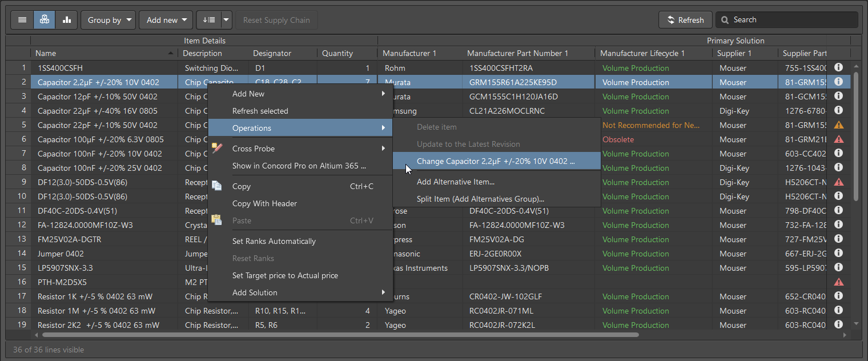
Task: Click the Reset Supply Chain button
Action: [x=276, y=19]
